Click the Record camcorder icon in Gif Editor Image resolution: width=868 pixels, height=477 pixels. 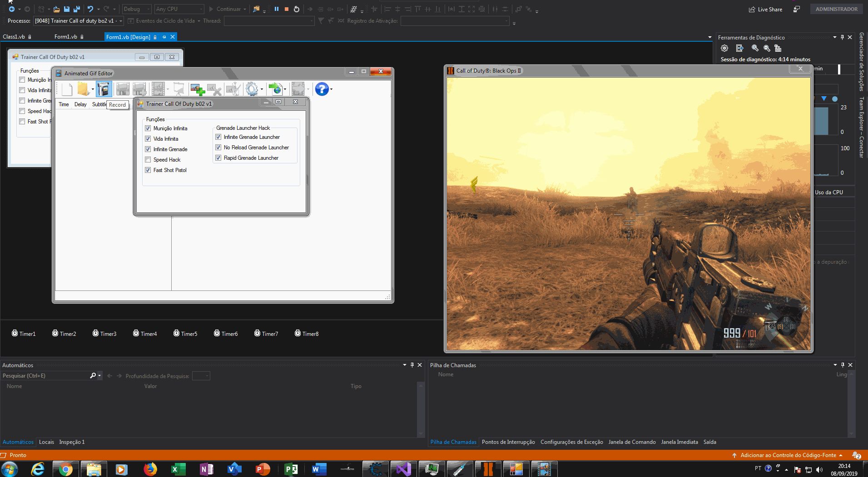(104, 89)
